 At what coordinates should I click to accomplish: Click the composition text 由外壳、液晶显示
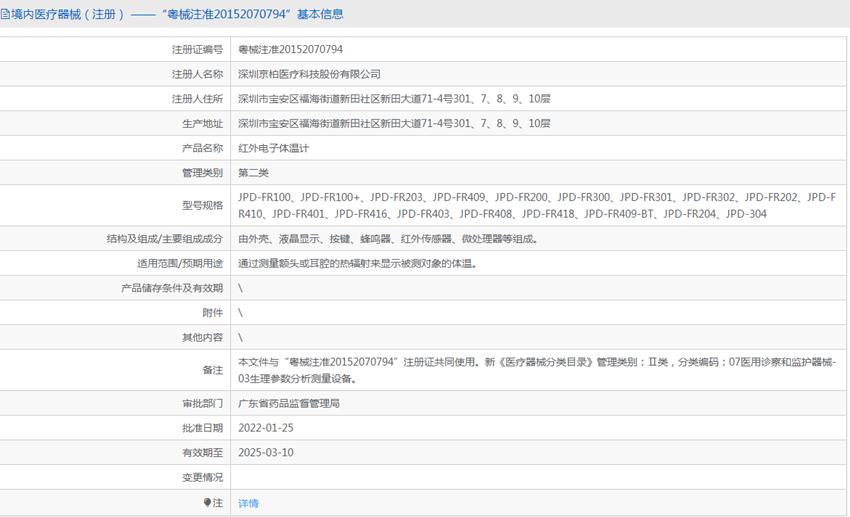click(388, 238)
